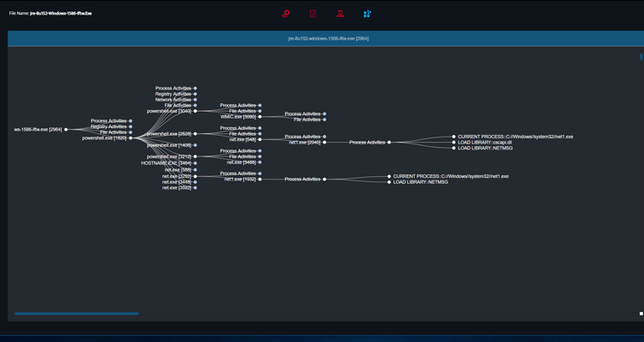Click the File Name jre-8u152-Windows-1586-iftw.Exe label
This screenshot has height=342, width=644.
click(x=51, y=13)
